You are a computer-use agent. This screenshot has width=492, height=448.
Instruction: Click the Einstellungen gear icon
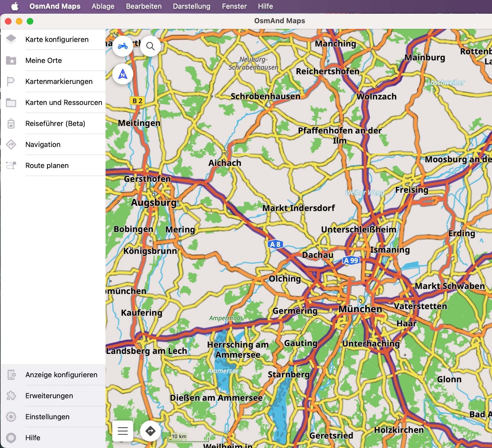tap(11, 417)
